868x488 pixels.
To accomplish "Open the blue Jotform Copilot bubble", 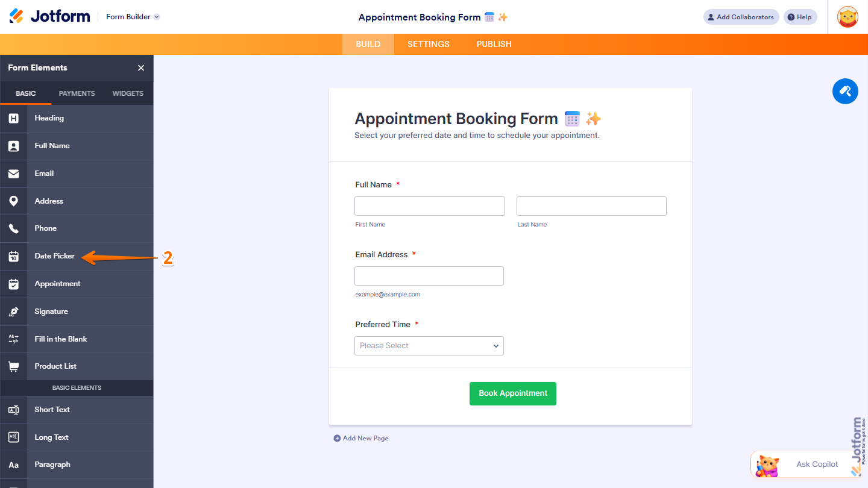I will coord(845,91).
